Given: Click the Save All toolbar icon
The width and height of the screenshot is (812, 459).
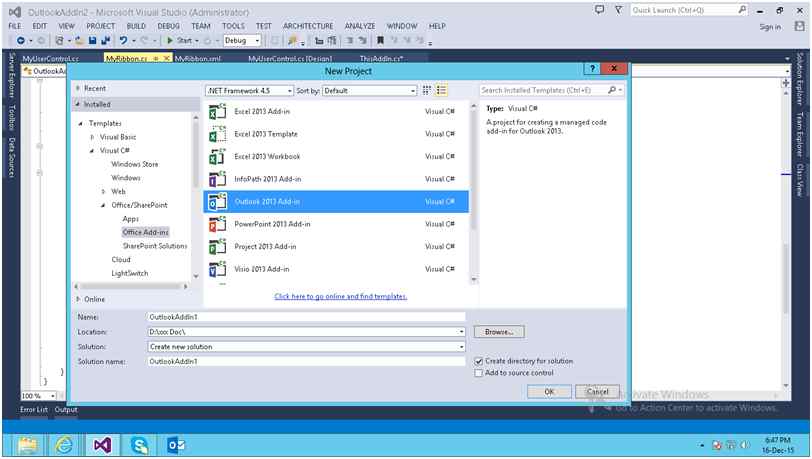Looking at the screenshot, I should (x=105, y=40).
